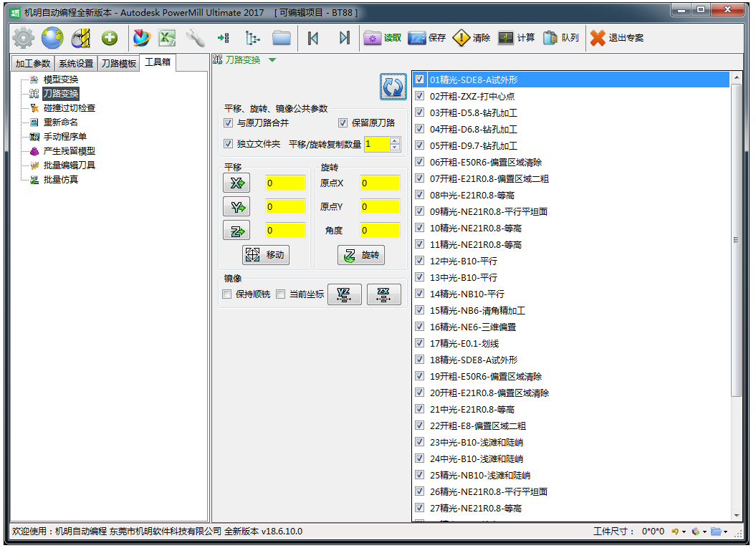Viewport: 756px width, 548px height.
Task: Click the blue folder toolbar icon
Action: [281, 37]
